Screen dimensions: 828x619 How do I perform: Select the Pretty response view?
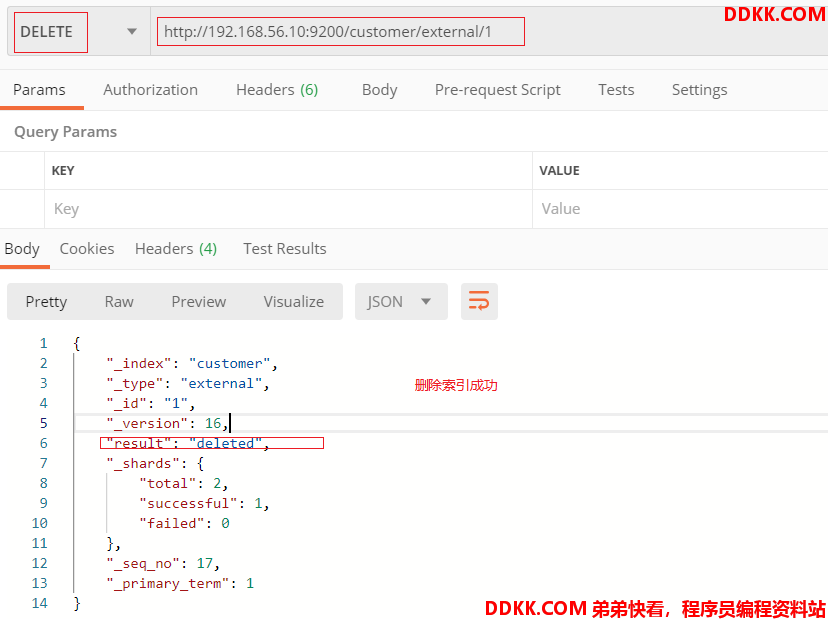coord(46,302)
